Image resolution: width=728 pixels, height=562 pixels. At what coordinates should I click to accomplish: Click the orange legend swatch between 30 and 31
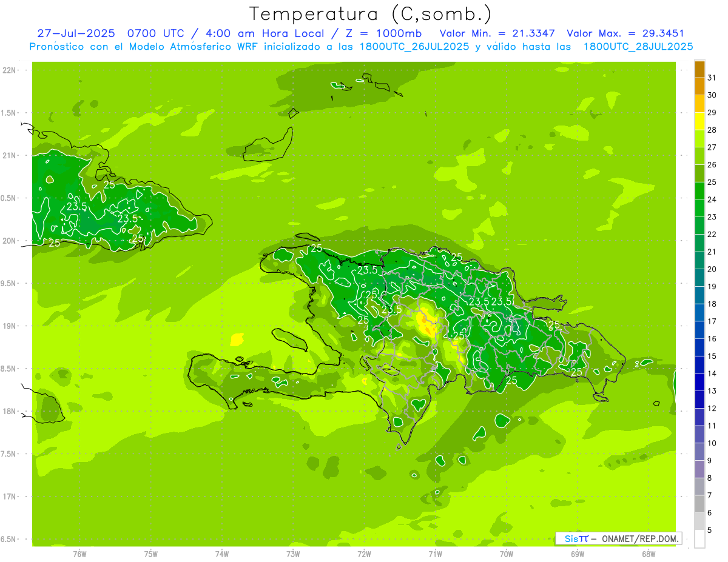[x=700, y=86]
